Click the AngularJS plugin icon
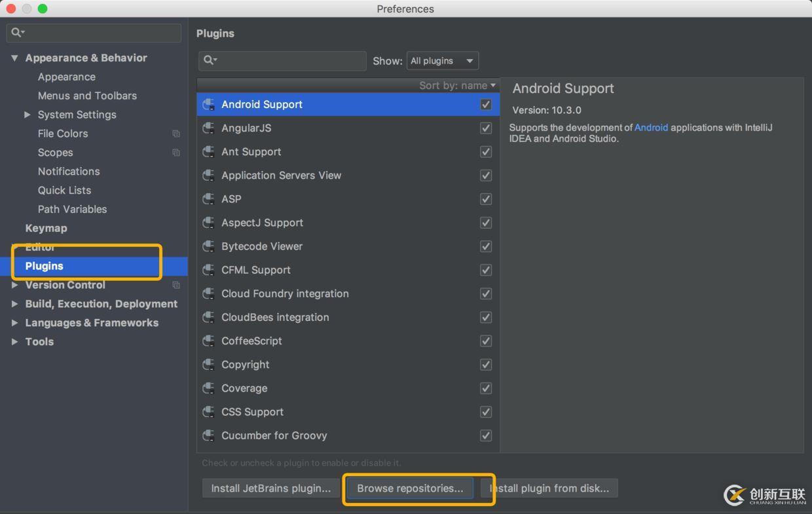Screen dimensions: 812x514 (209, 128)
